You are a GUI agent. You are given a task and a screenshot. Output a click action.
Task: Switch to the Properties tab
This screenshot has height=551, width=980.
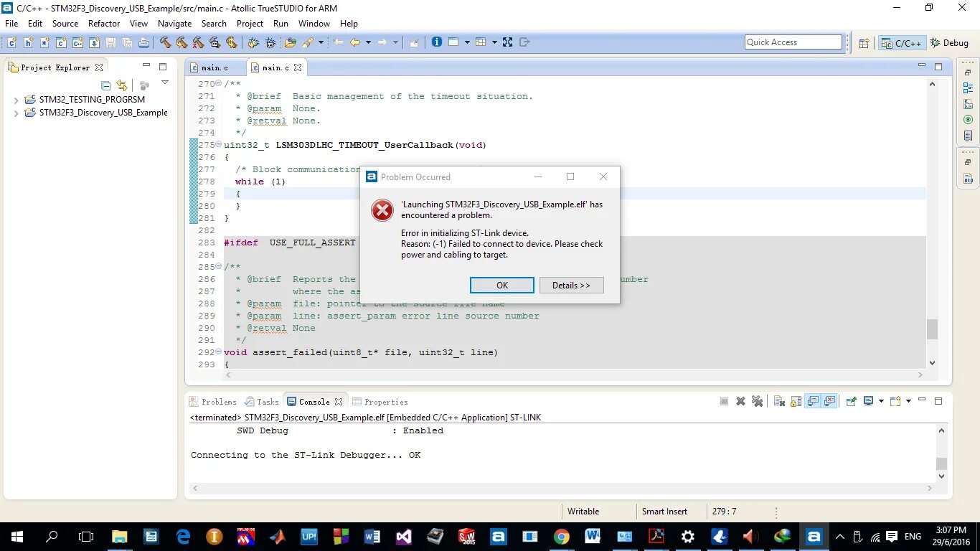coord(380,402)
